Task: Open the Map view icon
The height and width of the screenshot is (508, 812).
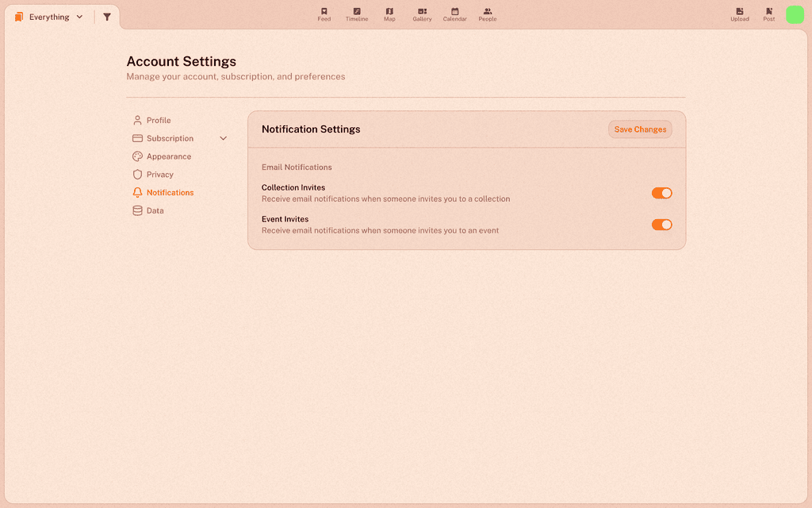Action: pyautogui.click(x=389, y=11)
